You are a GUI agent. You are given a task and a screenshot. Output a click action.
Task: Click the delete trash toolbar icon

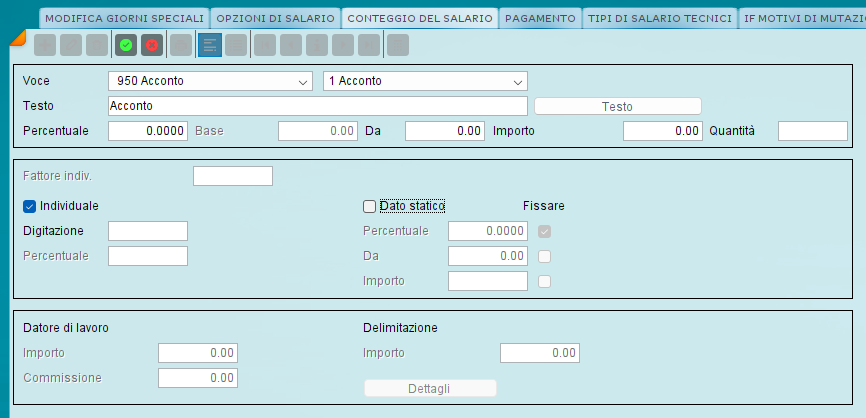(97, 45)
